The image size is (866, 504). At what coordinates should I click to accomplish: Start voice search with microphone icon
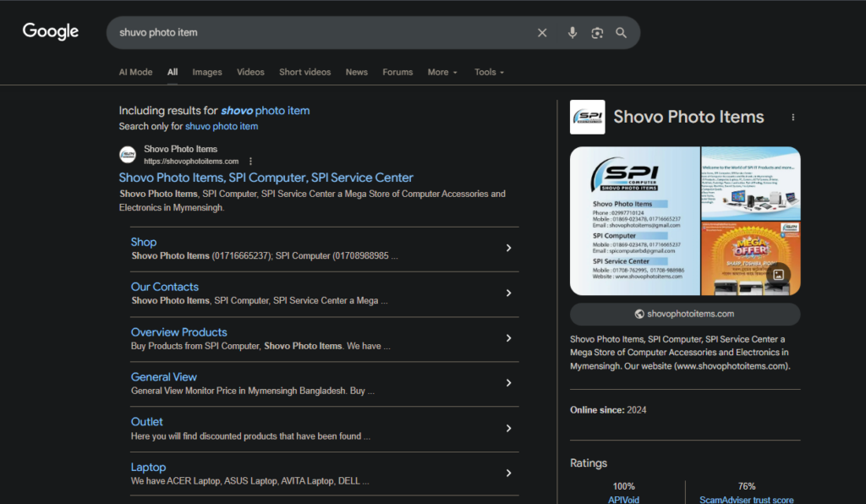pyautogui.click(x=573, y=33)
